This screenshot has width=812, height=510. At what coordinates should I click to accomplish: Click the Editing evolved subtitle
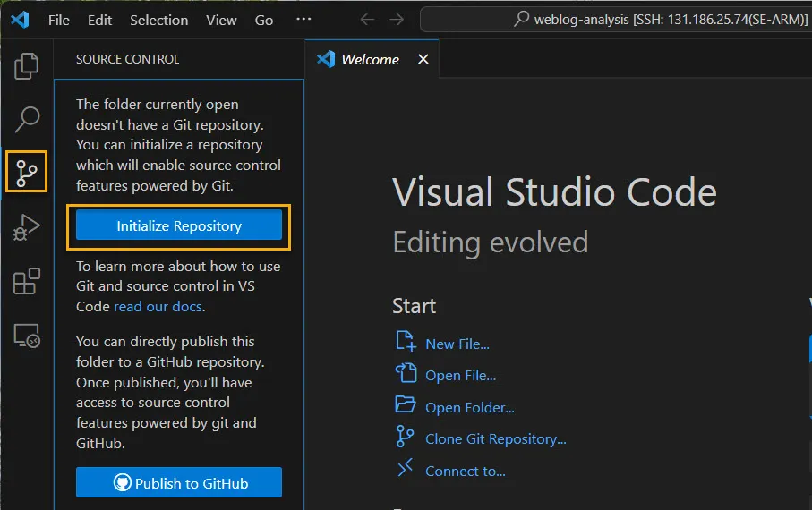(x=490, y=242)
